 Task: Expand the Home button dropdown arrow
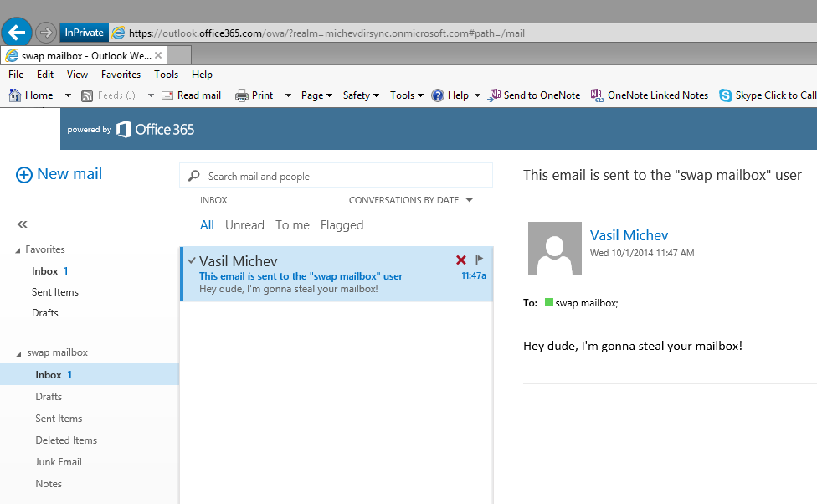pos(68,95)
